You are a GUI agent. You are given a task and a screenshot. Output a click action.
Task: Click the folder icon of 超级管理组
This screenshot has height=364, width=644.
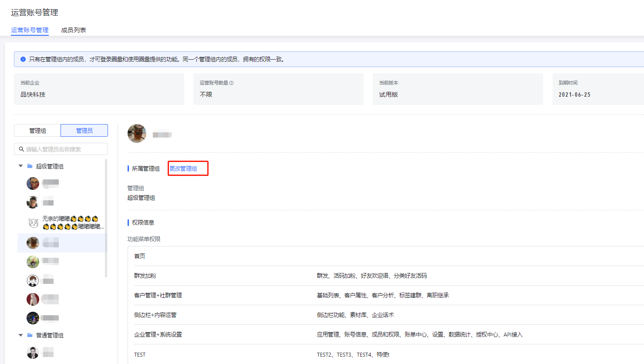pos(30,166)
